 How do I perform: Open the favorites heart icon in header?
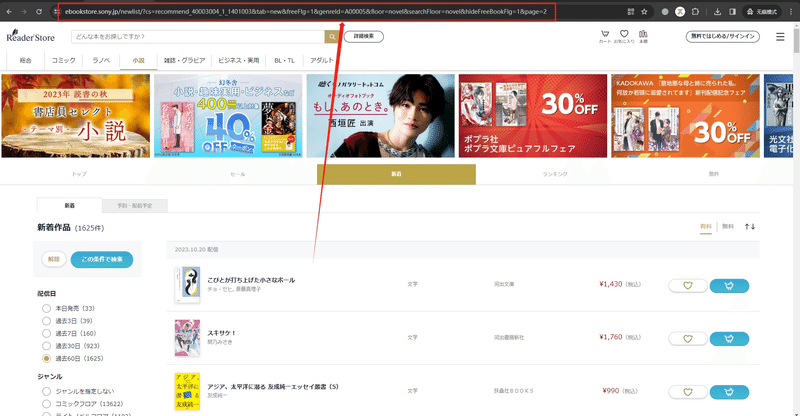[x=624, y=36]
